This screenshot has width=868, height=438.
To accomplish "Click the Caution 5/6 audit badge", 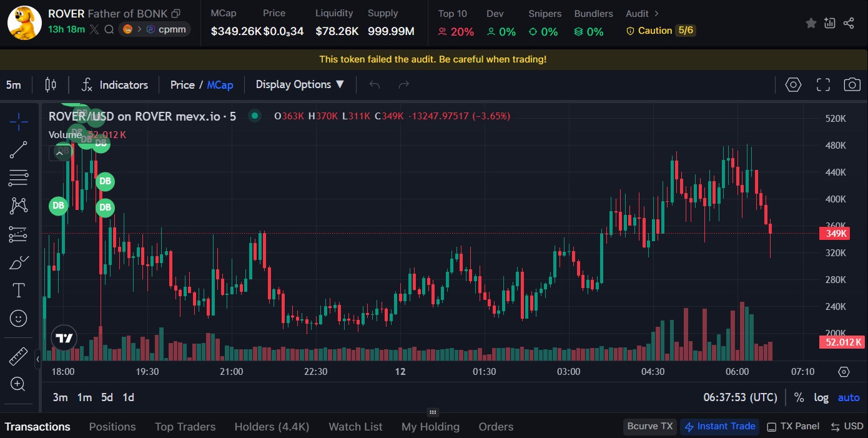I will click(661, 30).
